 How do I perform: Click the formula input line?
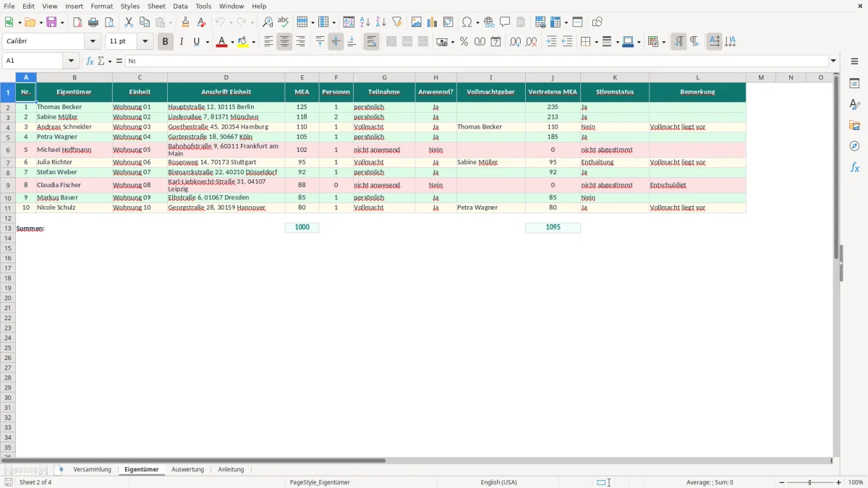tap(476, 61)
